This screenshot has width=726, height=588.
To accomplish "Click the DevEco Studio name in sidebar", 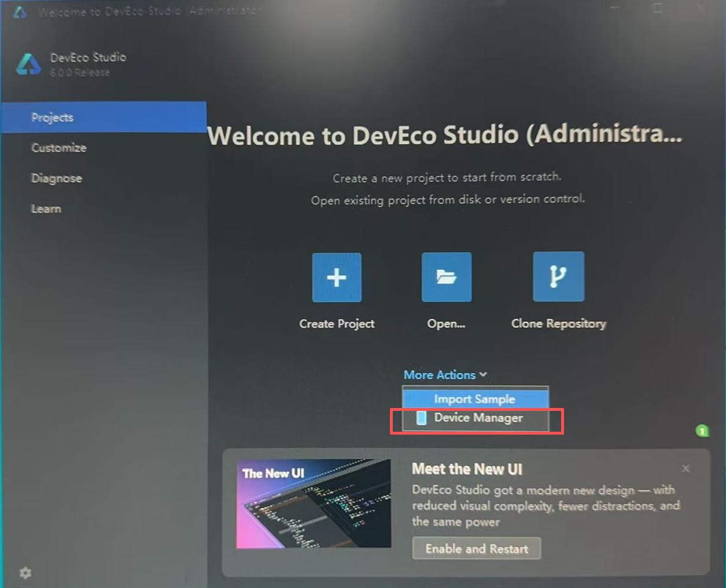I will point(88,57).
